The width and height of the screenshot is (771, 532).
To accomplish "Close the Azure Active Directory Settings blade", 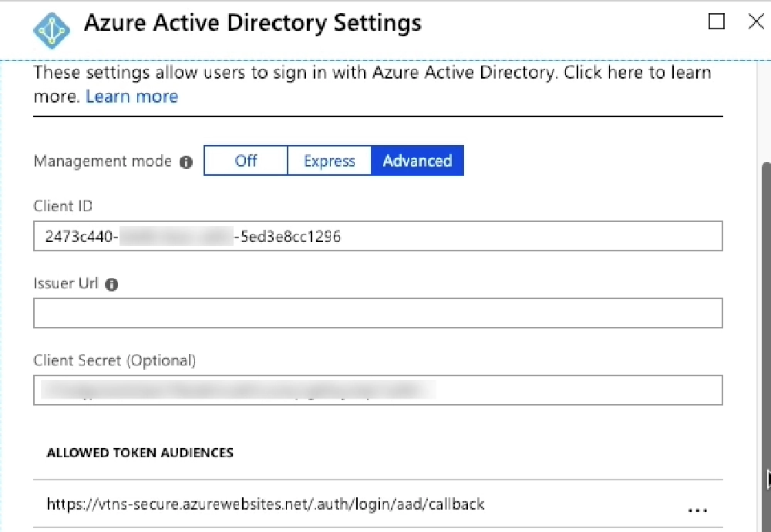I will click(x=756, y=22).
